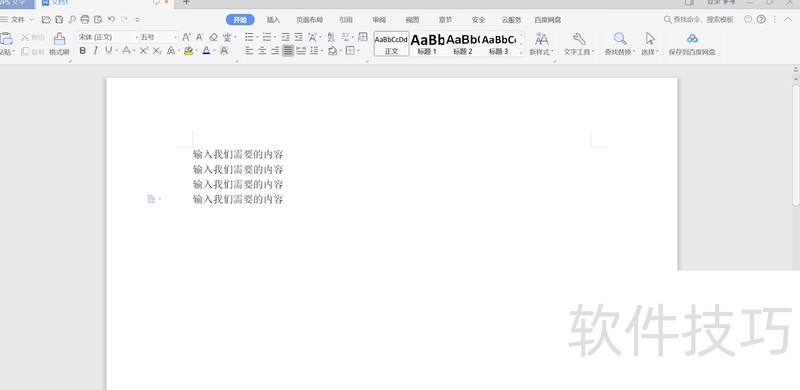Align text left
The image size is (800, 390).
249,51
